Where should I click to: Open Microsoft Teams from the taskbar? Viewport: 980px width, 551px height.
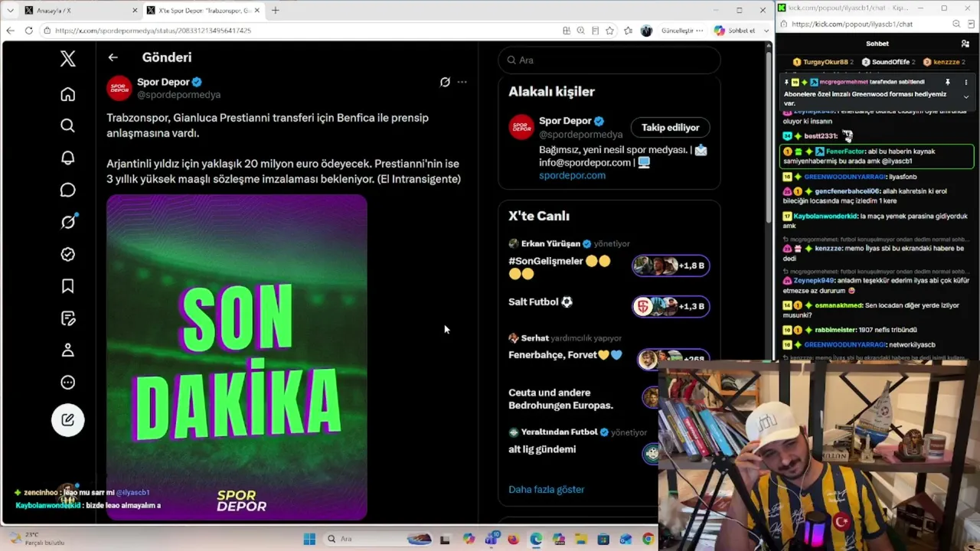coord(491,539)
